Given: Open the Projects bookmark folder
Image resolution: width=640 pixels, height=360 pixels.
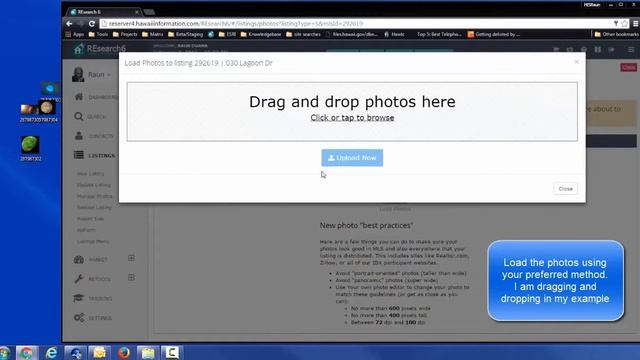Looking at the screenshot, I should (125, 34).
